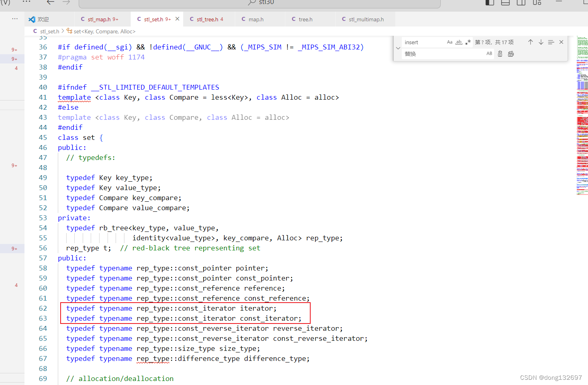Click line number 45
Viewport: 588px width, 385px height.
click(x=43, y=137)
